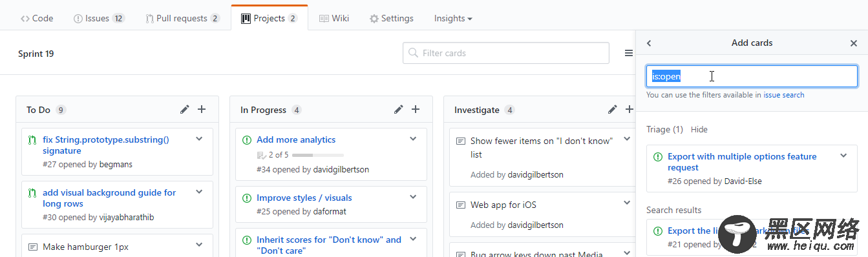Viewport: 868px width, 257px height.
Task: Click davidgilbertson on Add more analytics card
Action: (341, 169)
